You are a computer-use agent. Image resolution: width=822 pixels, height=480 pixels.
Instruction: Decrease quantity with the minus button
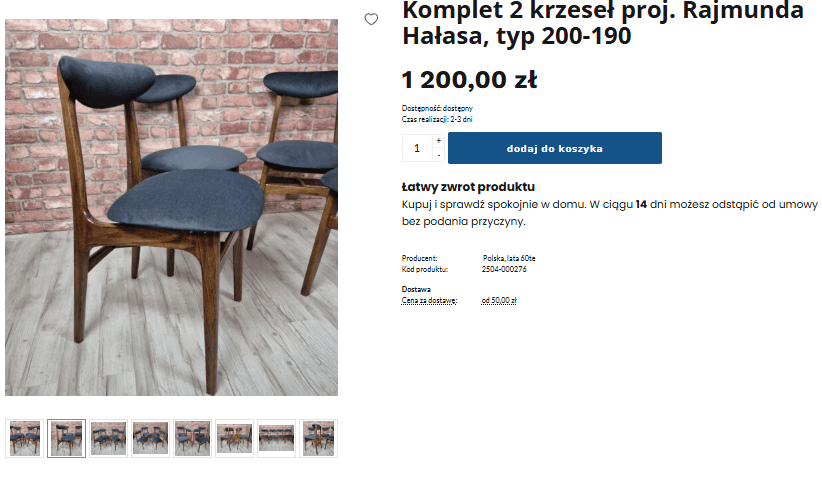pos(439,155)
